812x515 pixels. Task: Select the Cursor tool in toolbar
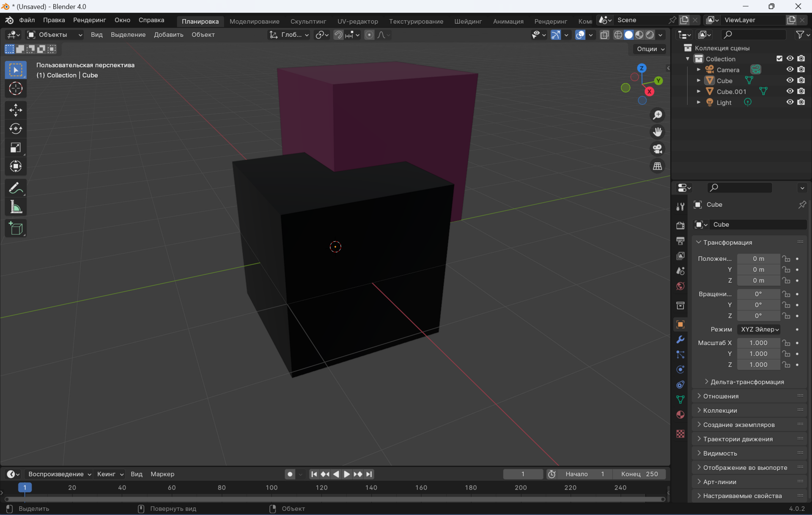click(16, 89)
